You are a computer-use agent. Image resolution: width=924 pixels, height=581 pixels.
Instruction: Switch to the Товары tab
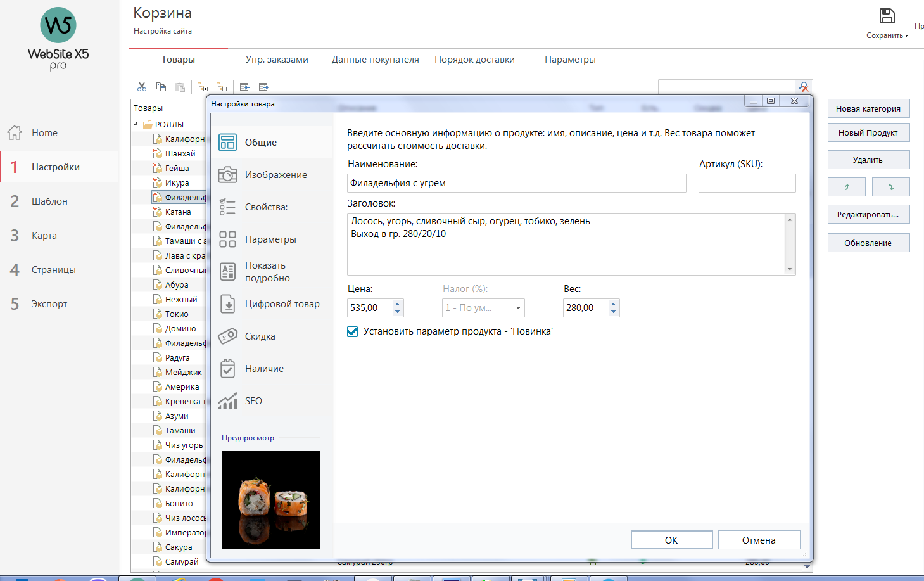pos(178,60)
